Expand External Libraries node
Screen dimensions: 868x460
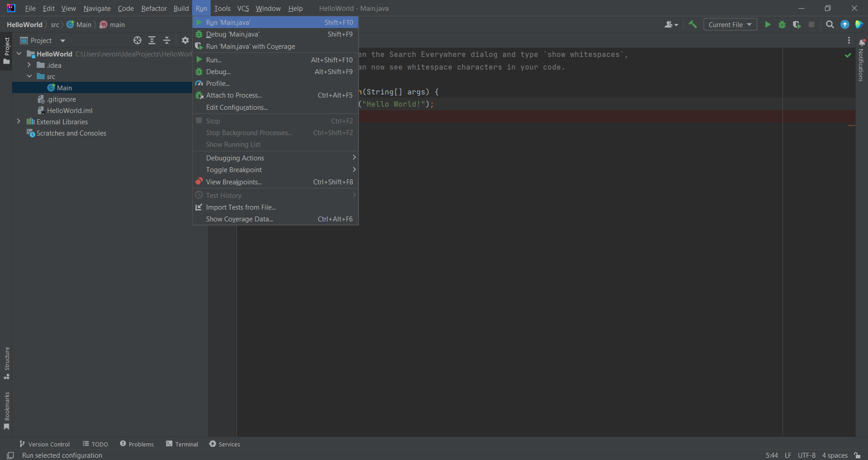coord(19,122)
